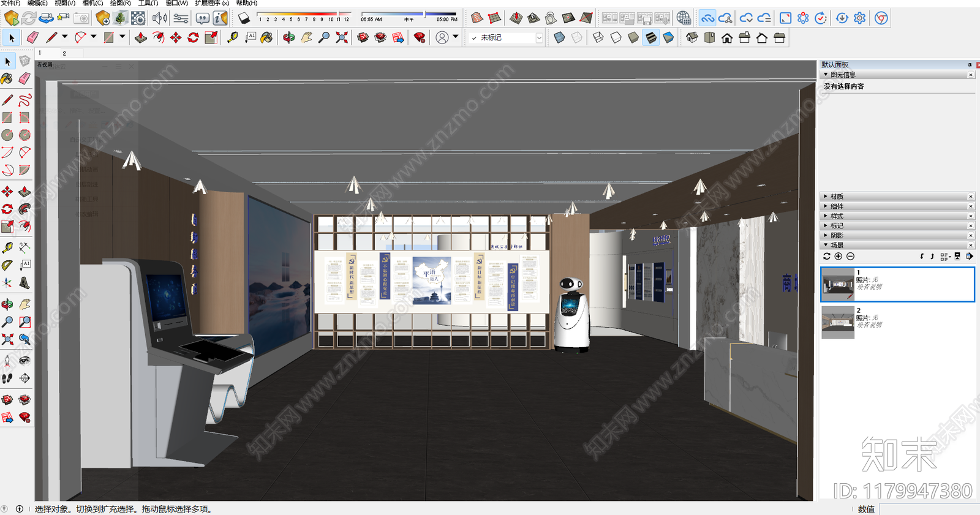Expand the 标记 tags panel
Image resolution: width=980 pixels, height=515 pixels.
pyautogui.click(x=896, y=226)
